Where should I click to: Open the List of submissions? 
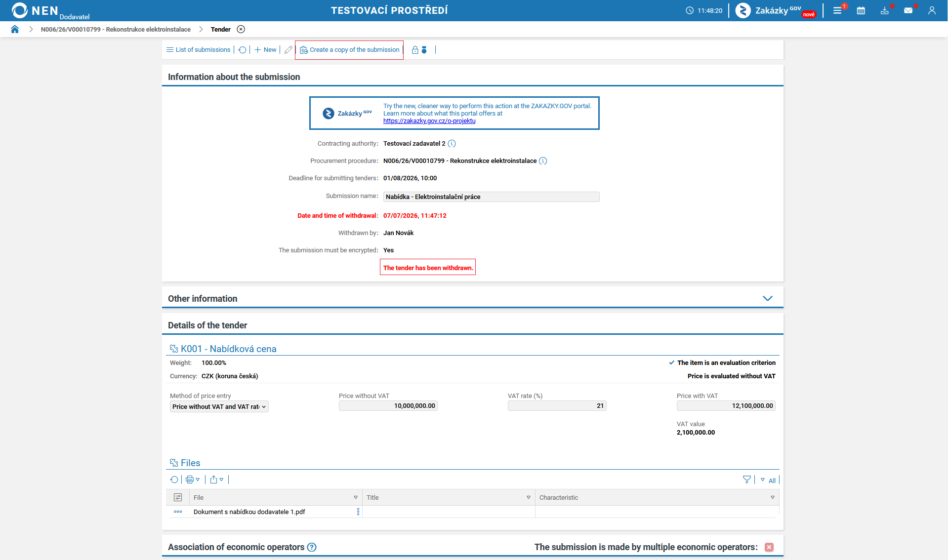199,50
